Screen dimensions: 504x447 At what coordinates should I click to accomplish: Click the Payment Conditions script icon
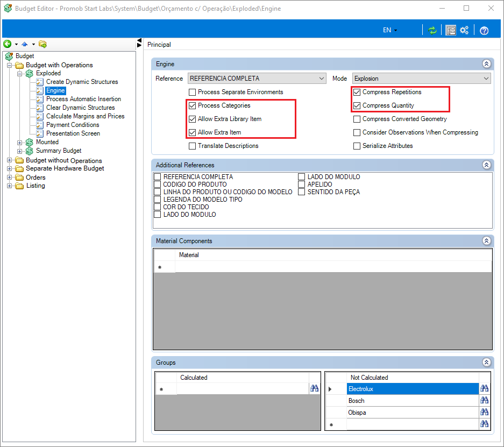click(40, 125)
